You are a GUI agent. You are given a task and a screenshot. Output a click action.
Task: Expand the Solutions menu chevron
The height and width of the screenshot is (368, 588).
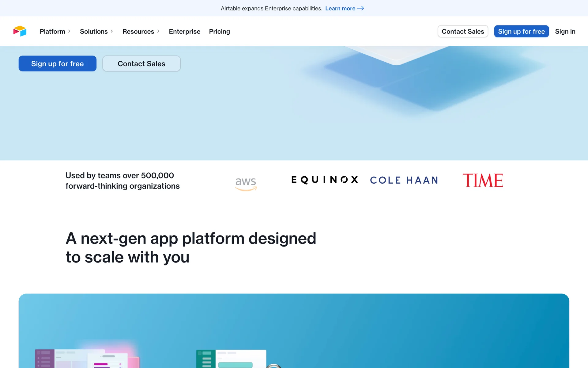pyautogui.click(x=112, y=31)
